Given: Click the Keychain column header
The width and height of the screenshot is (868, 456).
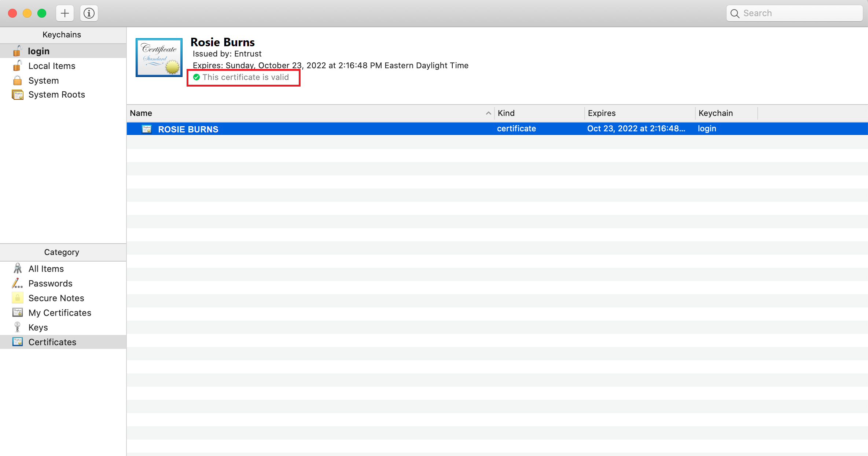Looking at the screenshot, I should [x=715, y=113].
